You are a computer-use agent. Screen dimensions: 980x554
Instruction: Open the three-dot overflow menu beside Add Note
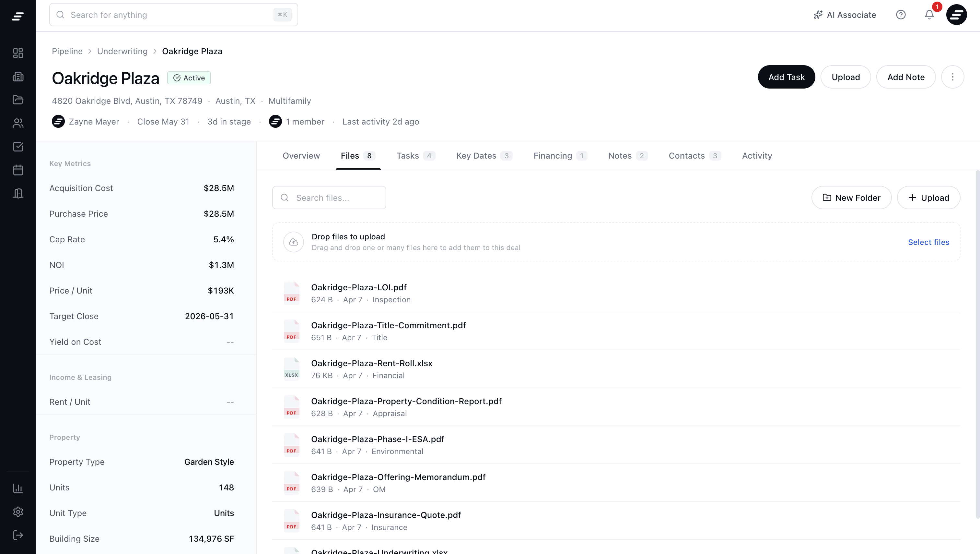coord(952,77)
